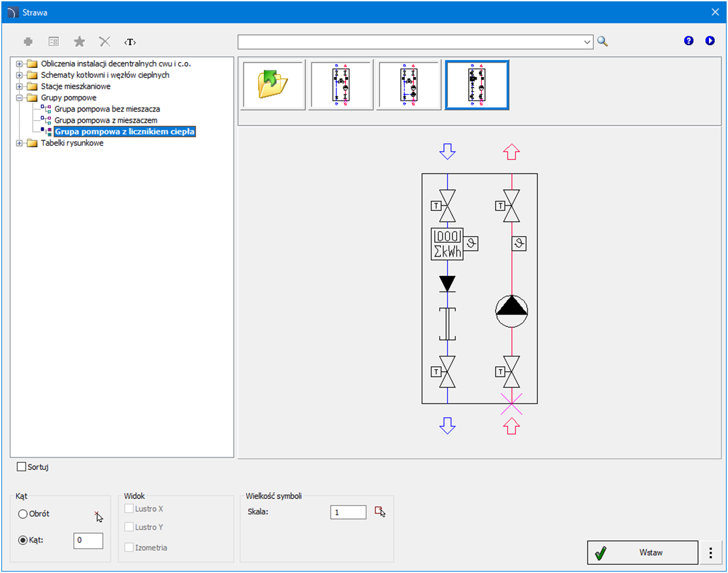
Task: Click the blue arrow icon next to help
Action: [710, 41]
